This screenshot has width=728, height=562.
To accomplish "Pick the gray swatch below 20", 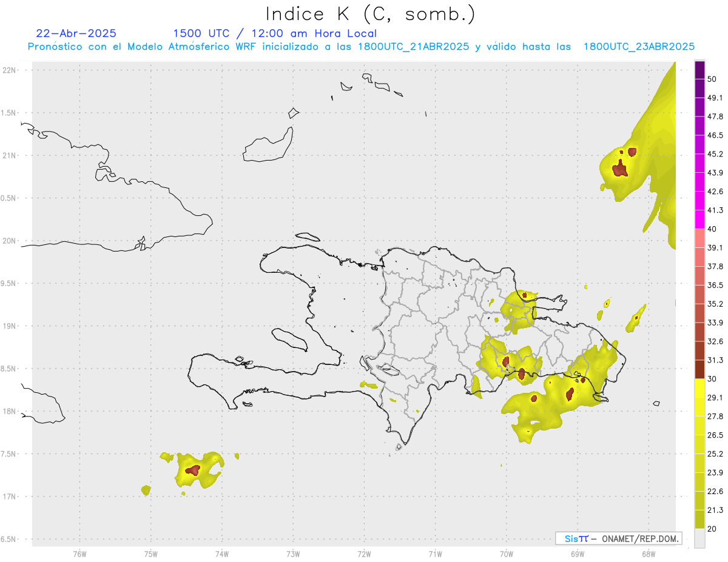I will [x=699, y=538].
